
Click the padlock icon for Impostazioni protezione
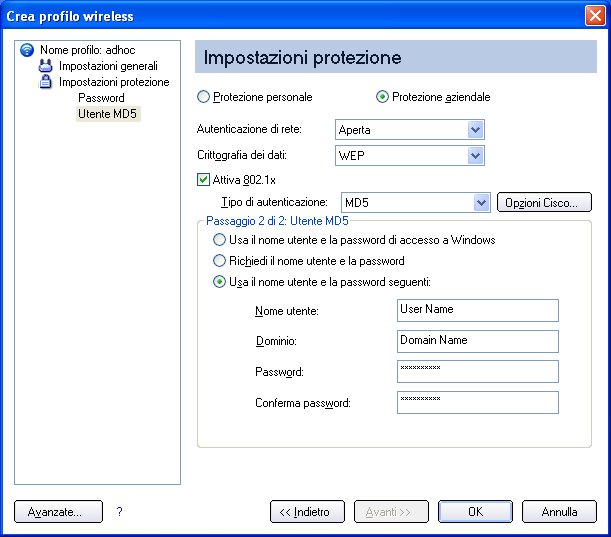pos(46,82)
